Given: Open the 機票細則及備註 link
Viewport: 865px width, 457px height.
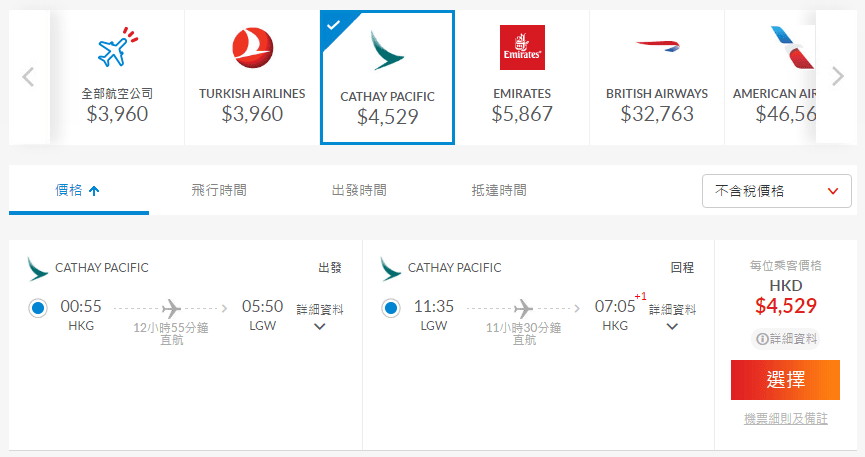Looking at the screenshot, I should (x=786, y=418).
